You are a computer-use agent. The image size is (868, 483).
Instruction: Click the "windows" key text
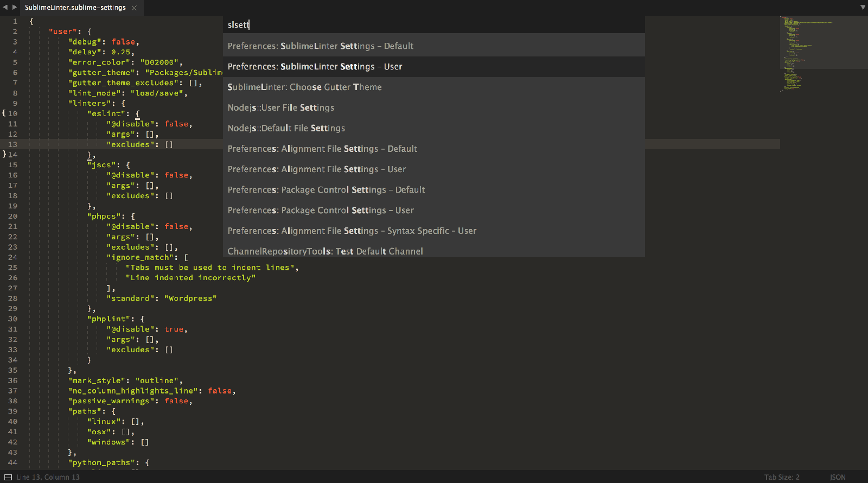pos(108,442)
